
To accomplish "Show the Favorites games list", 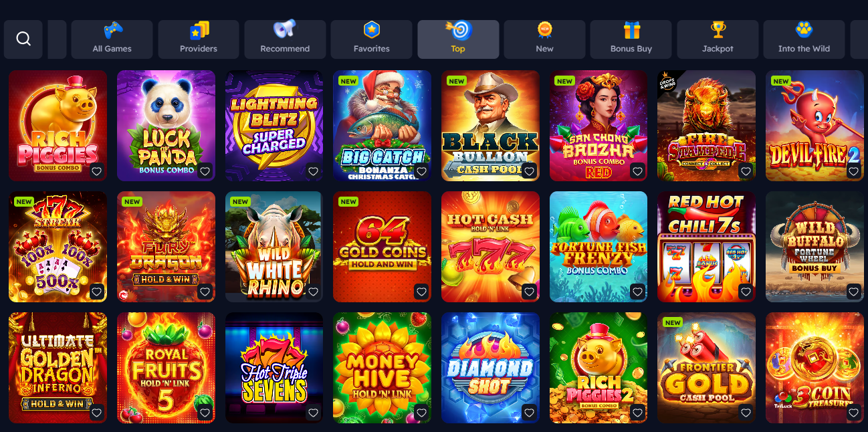I will 372,39.
